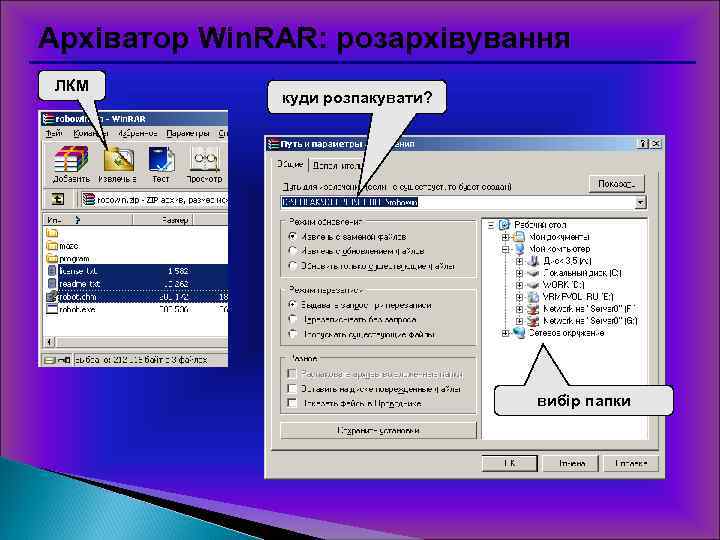Open the Файл menu in WinRAR
The image size is (720, 540).
[54, 133]
